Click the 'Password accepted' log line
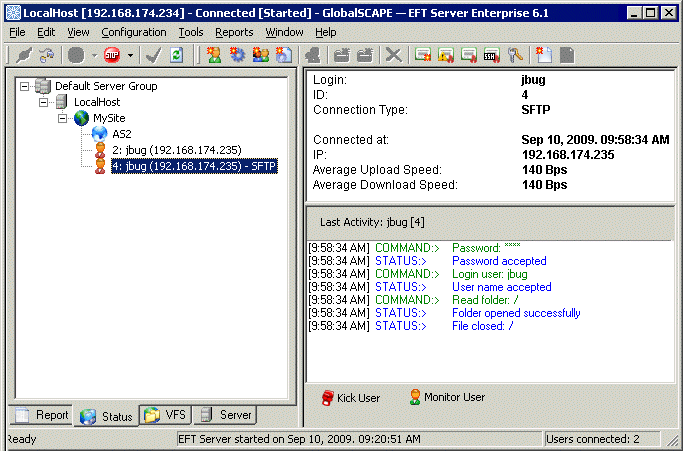Viewport: 683px width, 451px height. [499, 261]
